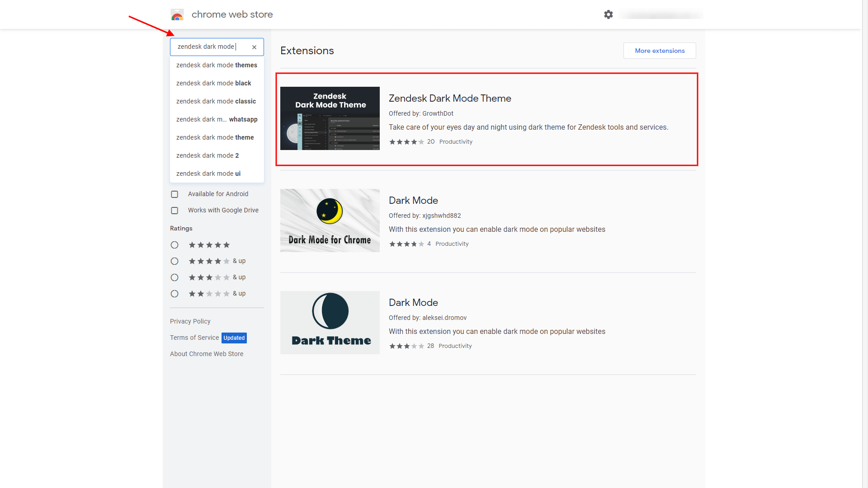
Task: Click the 'chrome web store' title text
Action: [x=232, y=14]
